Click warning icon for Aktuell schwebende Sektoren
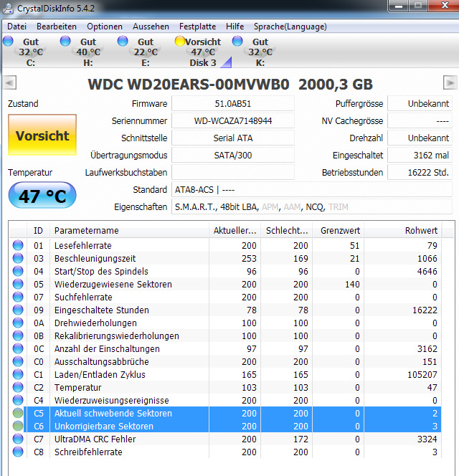 click(x=18, y=413)
